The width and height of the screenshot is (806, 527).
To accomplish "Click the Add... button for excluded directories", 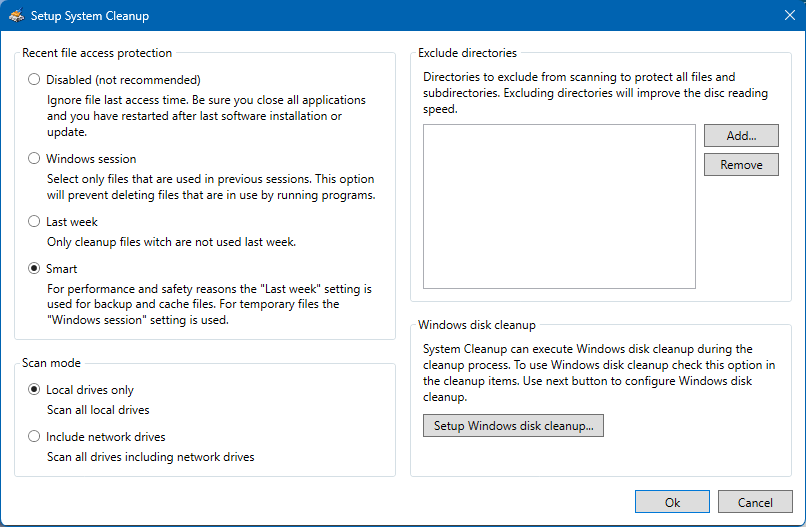I will pos(741,136).
